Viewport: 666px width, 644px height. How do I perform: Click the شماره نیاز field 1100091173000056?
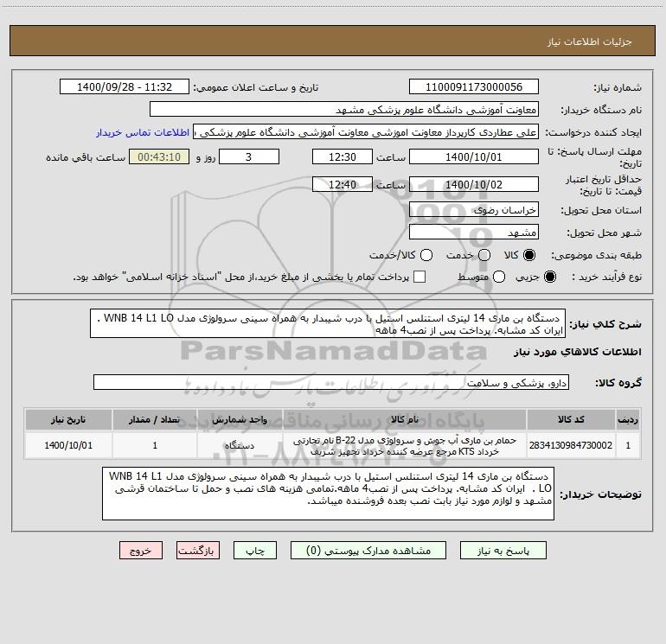474,87
